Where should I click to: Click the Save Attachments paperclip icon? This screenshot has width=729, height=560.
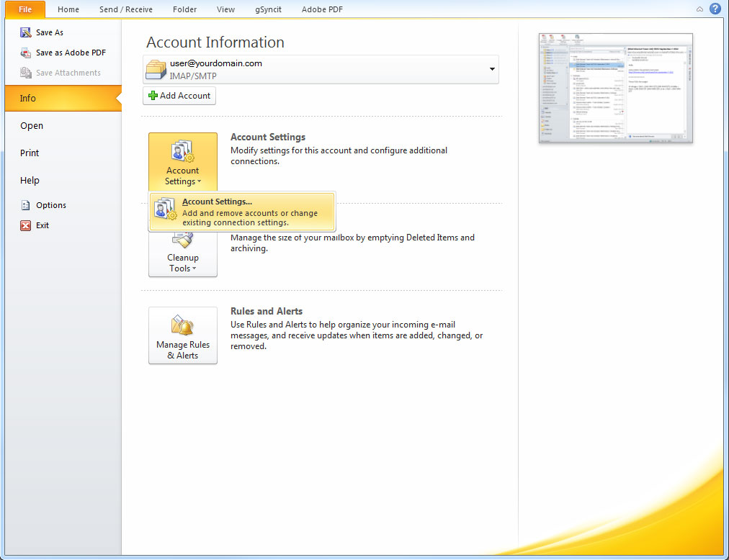tap(25, 73)
